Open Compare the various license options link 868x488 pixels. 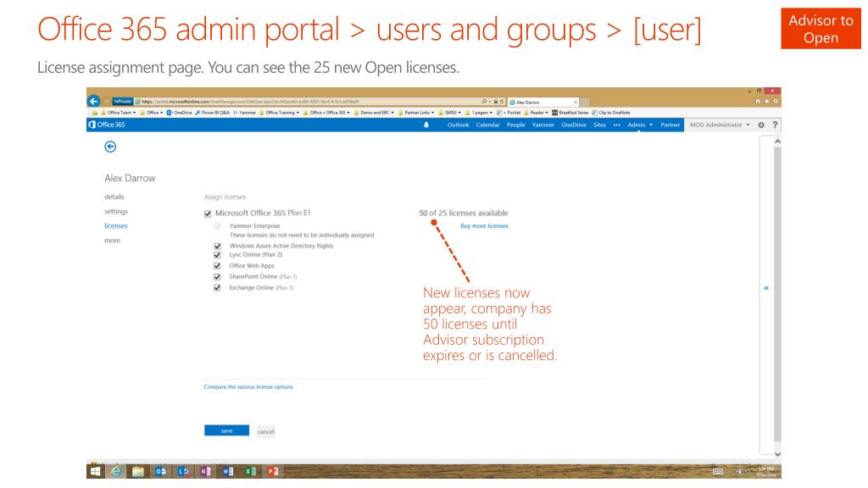248,386
